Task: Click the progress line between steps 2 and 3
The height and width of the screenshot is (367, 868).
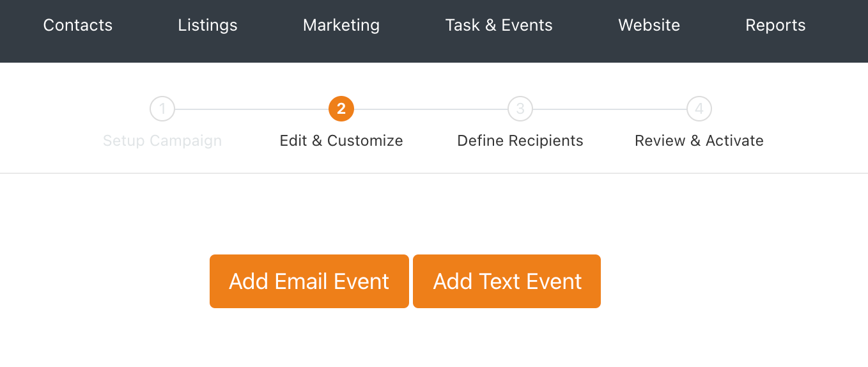Action: (x=431, y=109)
